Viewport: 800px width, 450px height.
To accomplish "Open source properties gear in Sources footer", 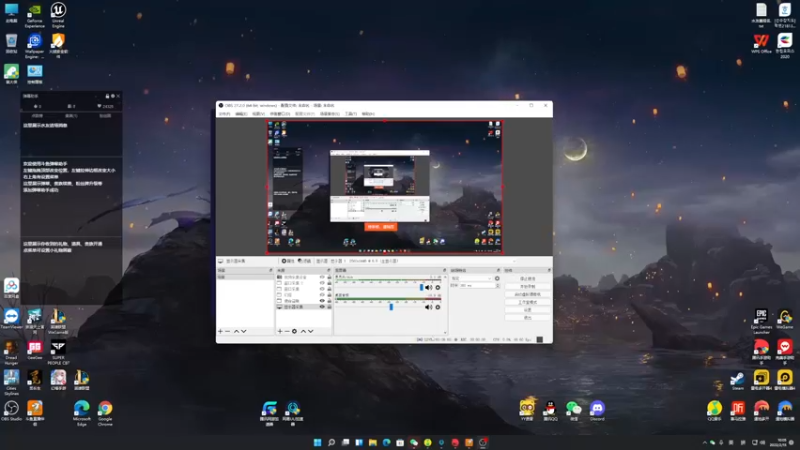I will (294, 331).
